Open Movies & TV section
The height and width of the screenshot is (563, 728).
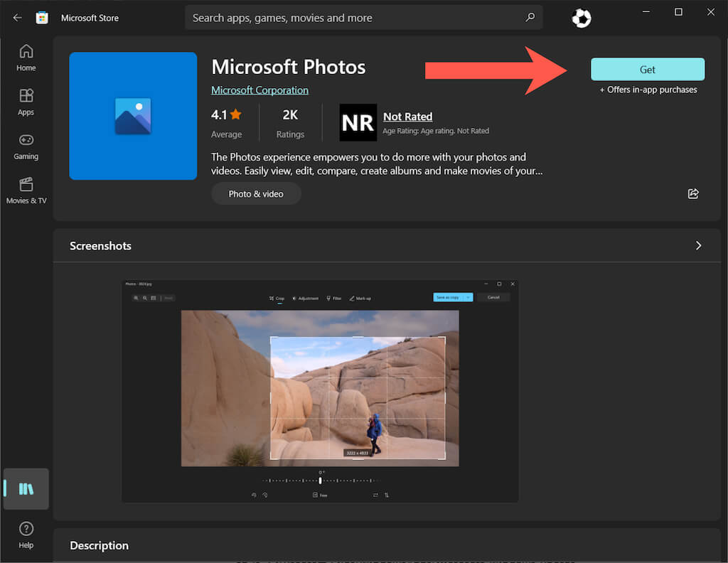pos(26,190)
